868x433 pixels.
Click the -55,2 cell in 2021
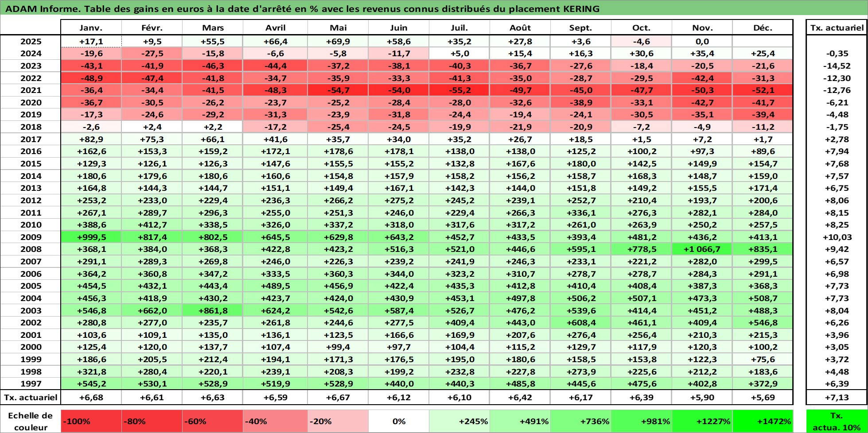click(x=459, y=90)
